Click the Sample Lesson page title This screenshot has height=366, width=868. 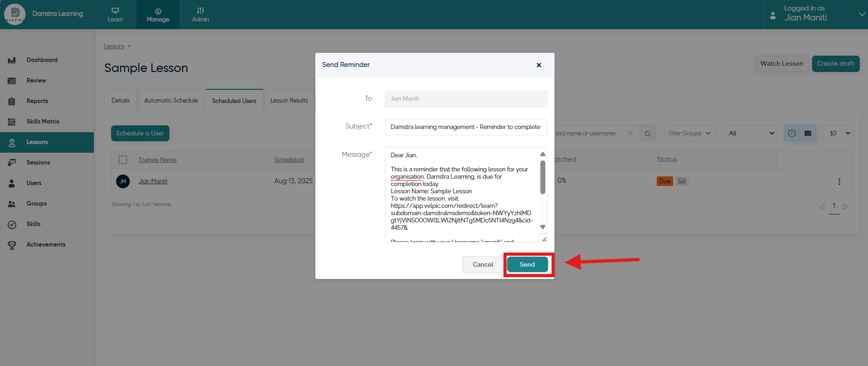point(146,68)
